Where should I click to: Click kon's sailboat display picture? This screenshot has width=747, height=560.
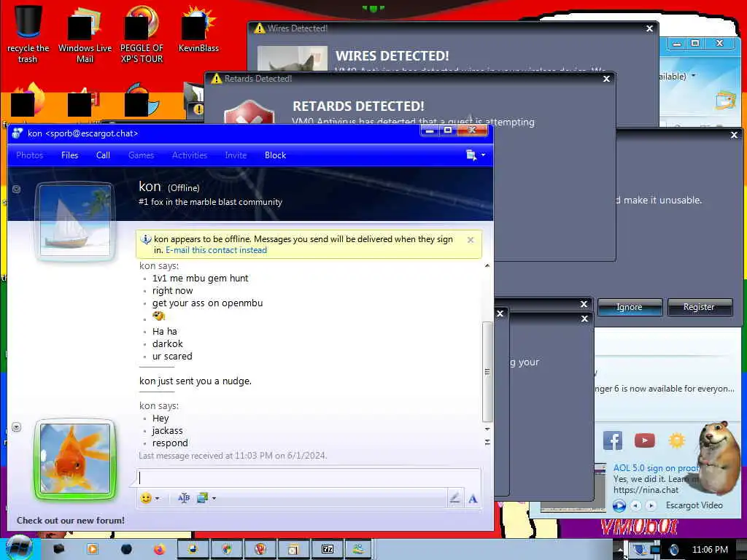pos(75,221)
